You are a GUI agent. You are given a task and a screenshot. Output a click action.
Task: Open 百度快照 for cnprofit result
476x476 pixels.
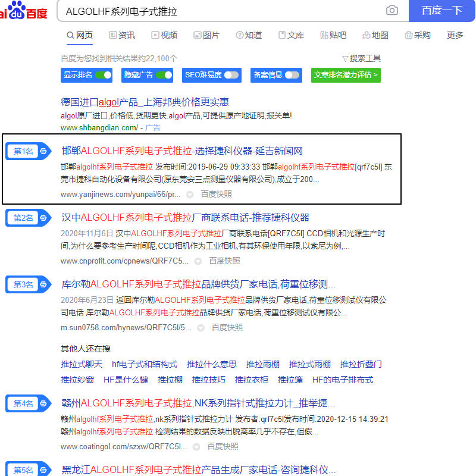point(225,261)
